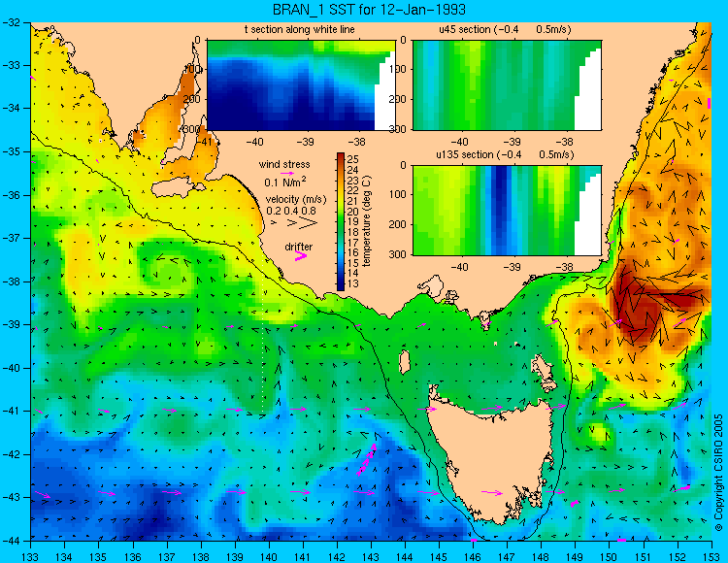
Task: Select the u135 section inset plot
Action: click(507, 211)
